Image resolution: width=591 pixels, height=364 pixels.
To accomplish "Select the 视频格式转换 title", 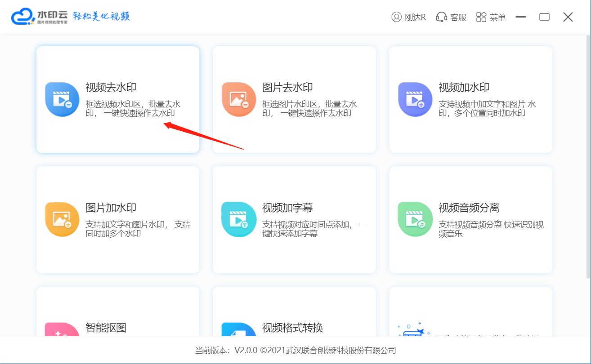I will tap(293, 328).
